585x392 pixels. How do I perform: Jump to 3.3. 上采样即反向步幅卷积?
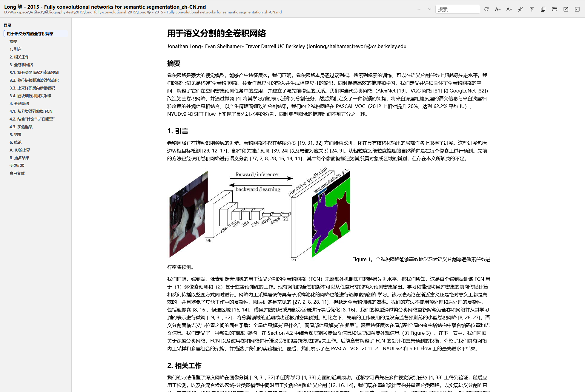point(32,88)
